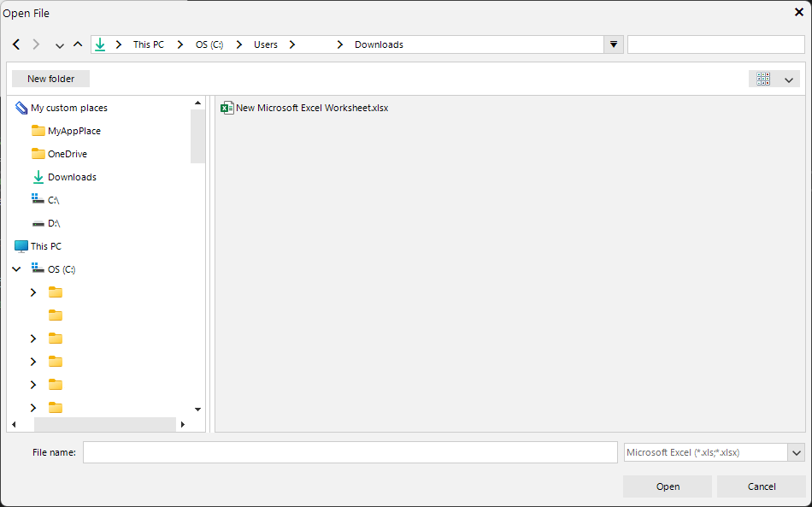Select OS (C:) in the breadcrumb path
812x507 pixels.
click(209, 44)
